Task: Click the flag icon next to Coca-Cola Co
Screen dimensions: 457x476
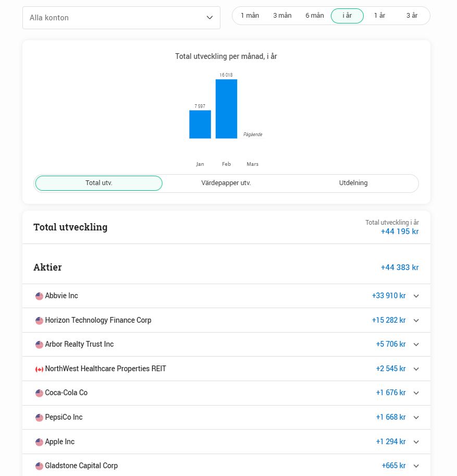Action: [x=39, y=393]
